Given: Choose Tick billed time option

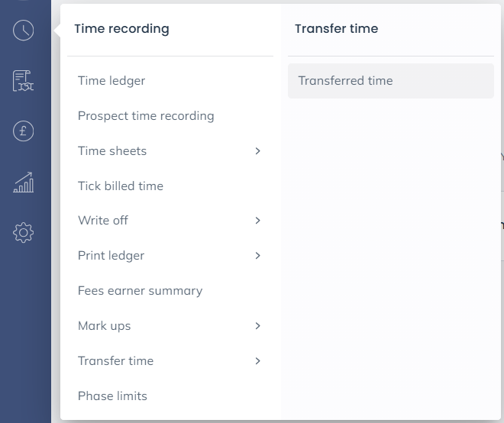Looking at the screenshot, I should (x=121, y=186).
